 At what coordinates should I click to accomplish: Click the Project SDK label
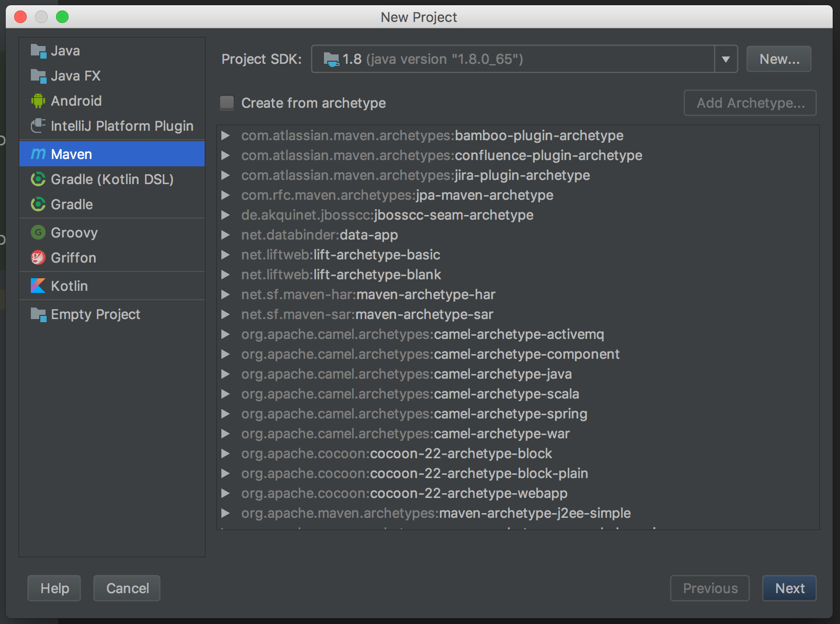[x=261, y=59]
